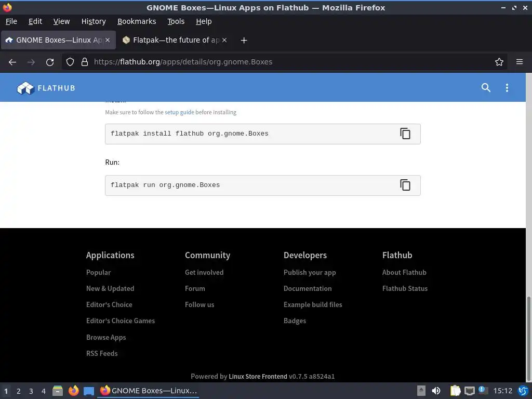
Task: Open the View menu
Action: pyautogui.click(x=61, y=21)
